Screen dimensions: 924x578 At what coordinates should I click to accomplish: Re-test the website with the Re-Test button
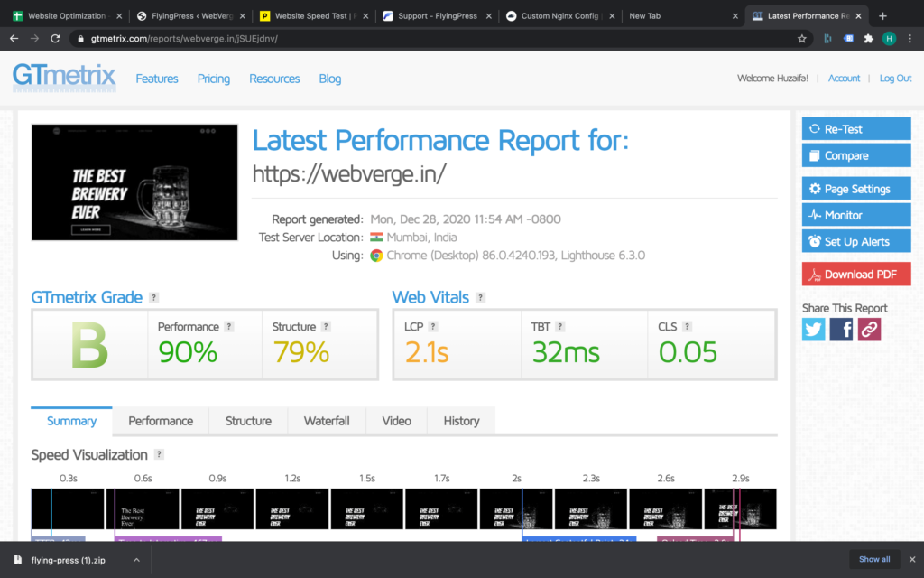[855, 127]
